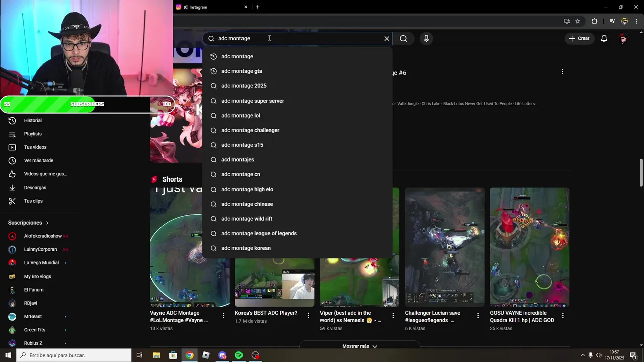Select suggestion 'adc montage 2025'
Screen dimensions: 644x362
[x=297, y=86]
